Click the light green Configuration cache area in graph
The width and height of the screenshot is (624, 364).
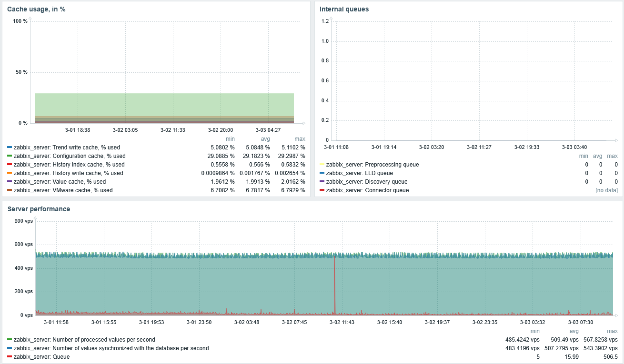point(164,105)
